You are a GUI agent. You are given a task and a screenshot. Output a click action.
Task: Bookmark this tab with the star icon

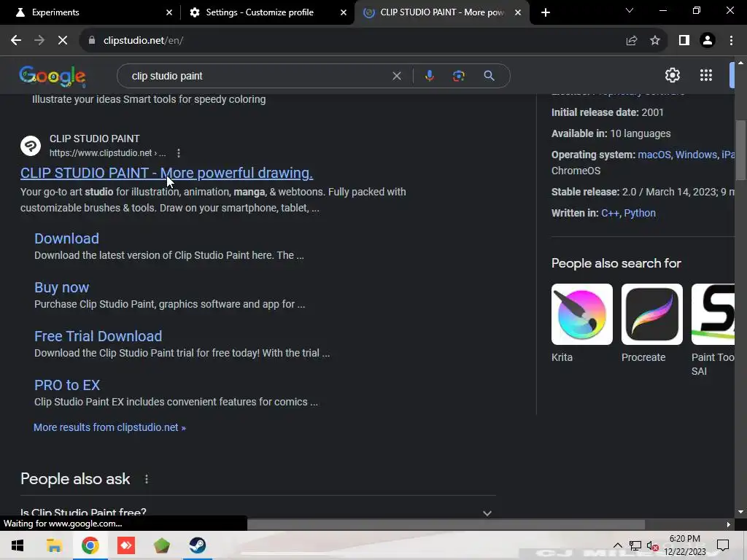[x=655, y=41]
